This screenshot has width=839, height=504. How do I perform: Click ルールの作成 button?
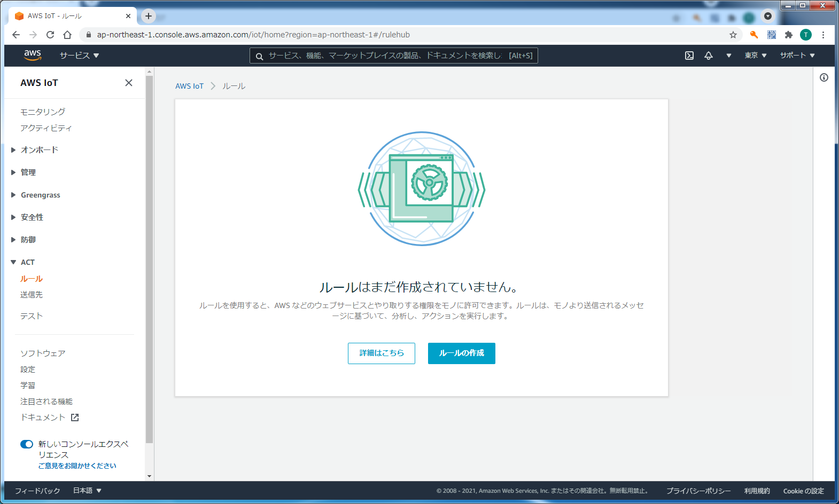pos(462,353)
